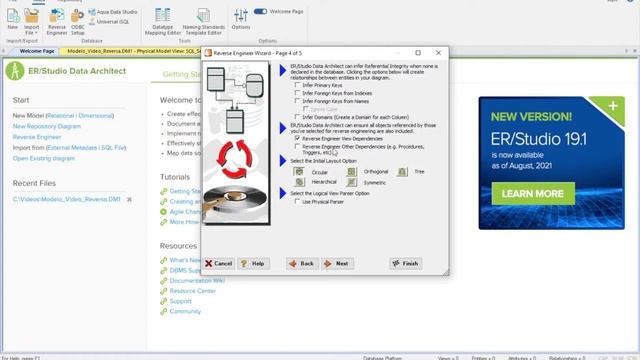Enable Infer Foreign Keys from Names
Viewport: 640px width, 360px height.
(297, 101)
